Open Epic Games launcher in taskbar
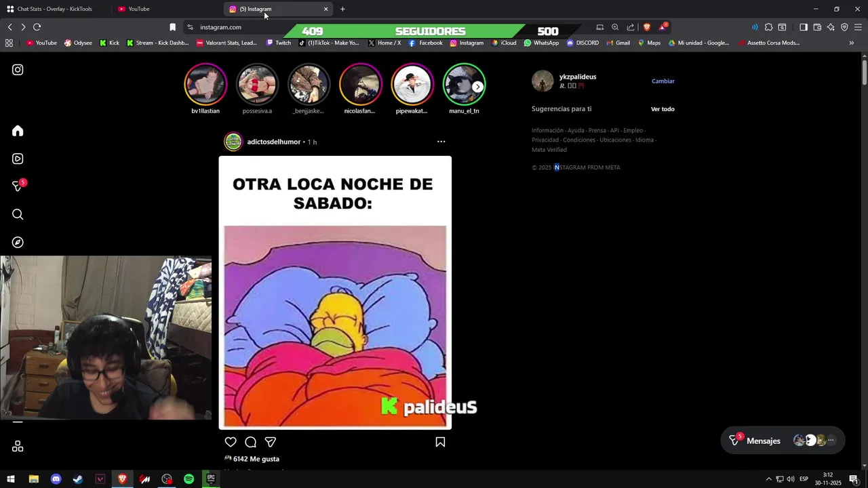Viewport: 868px width, 488px height. point(211,479)
